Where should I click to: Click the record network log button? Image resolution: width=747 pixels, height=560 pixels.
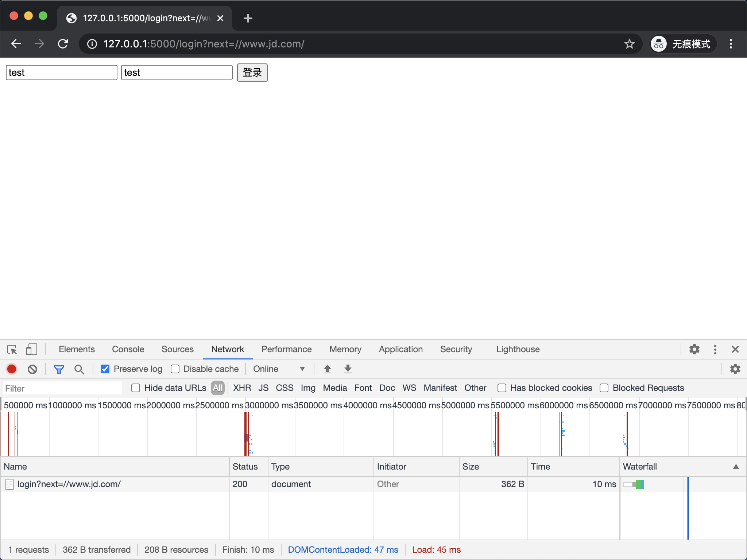click(x=12, y=369)
